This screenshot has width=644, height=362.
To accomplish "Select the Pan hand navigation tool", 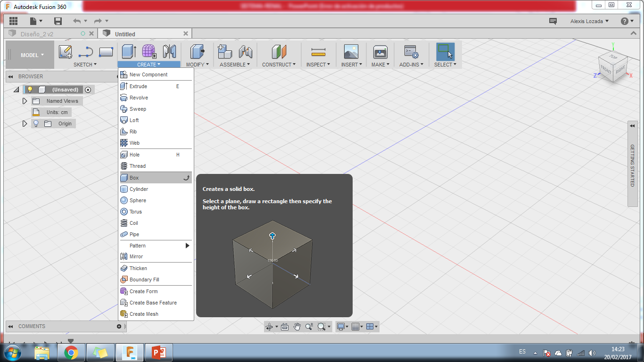I will pyautogui.click(x=297, y=326).
